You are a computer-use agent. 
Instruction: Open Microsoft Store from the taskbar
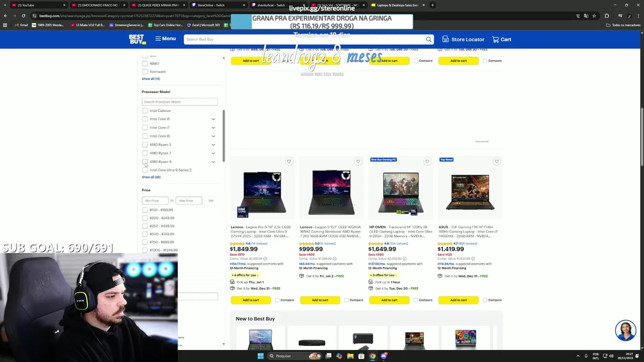click(x=361, y=356)
